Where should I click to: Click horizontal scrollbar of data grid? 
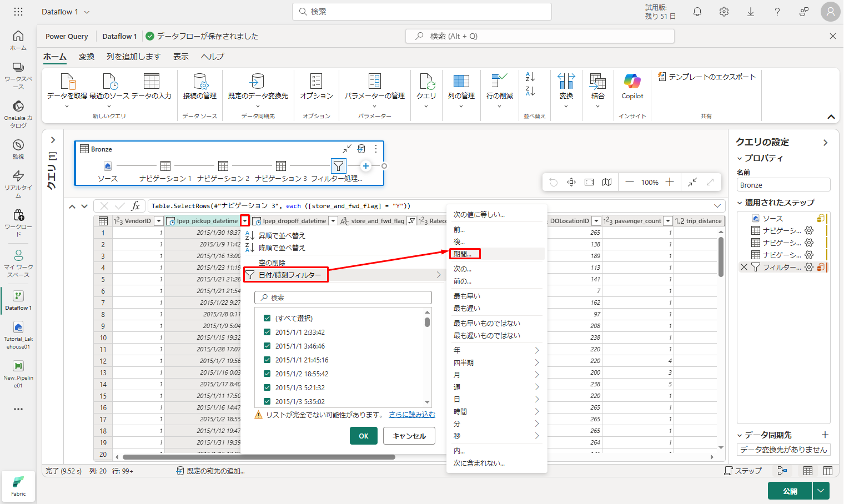(259, 457)
